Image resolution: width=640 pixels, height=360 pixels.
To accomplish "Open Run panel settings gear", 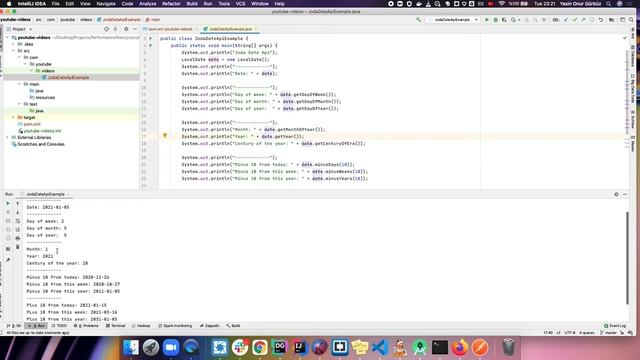I will [x=616, y=194].
